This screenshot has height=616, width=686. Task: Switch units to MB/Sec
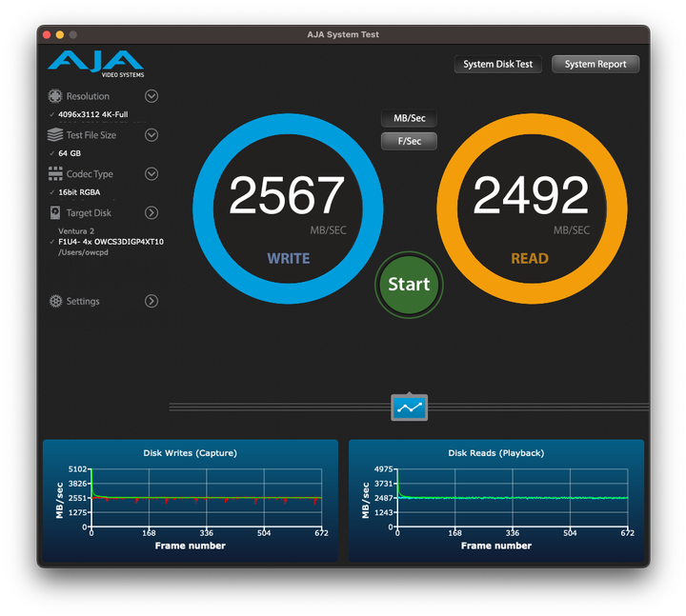pos(409,119)
